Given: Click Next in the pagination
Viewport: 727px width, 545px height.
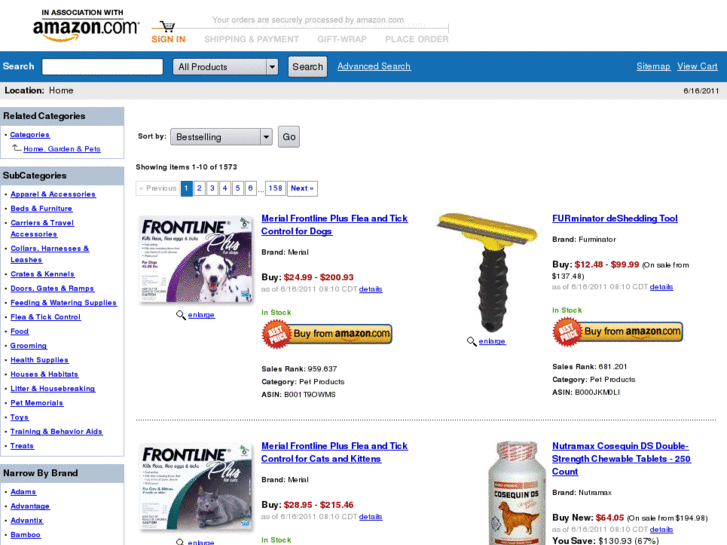Looking at the screenshot, I should pyautogui.click(x=302, y=188).
